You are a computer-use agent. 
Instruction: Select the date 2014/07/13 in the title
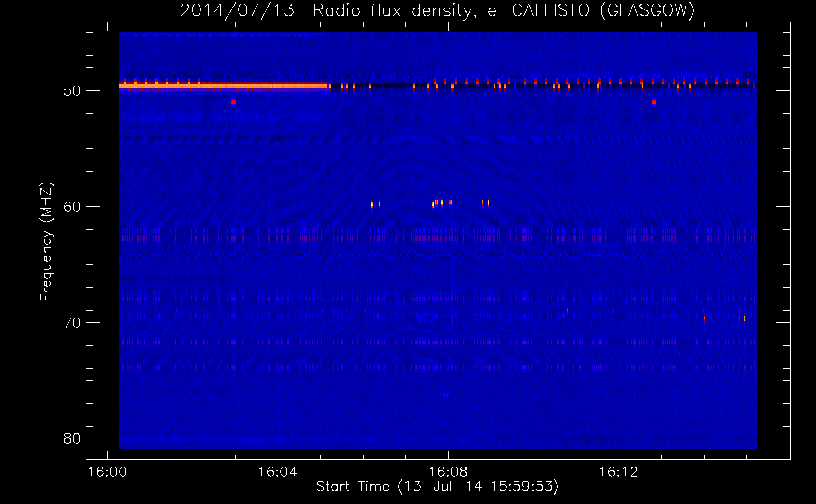[237, 10]
